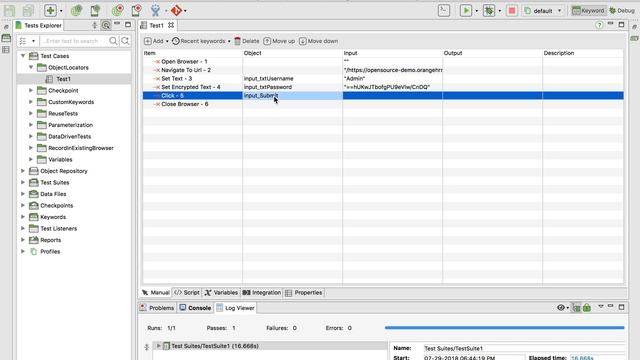The width and height of the screenshot is (640, 360).
Task: Switch to the Variables editor tab
Action: click(221, 293)
